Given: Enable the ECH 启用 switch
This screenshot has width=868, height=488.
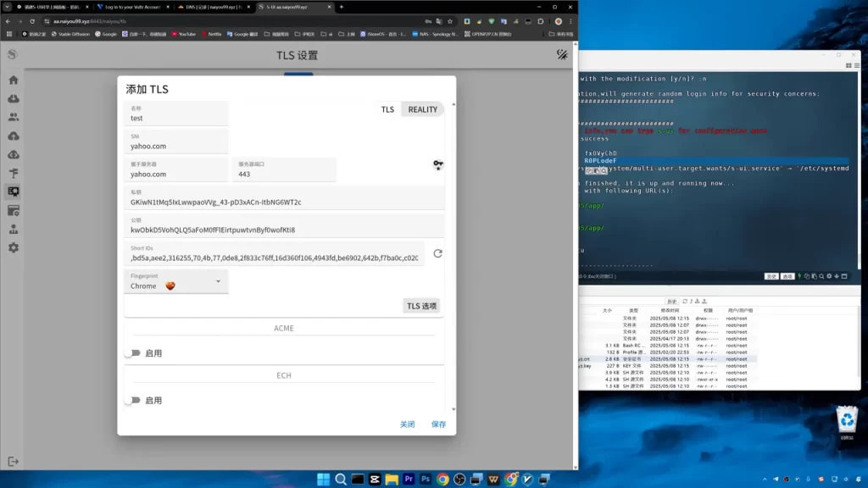Looking at the screenshot, I should click(133, 400).
